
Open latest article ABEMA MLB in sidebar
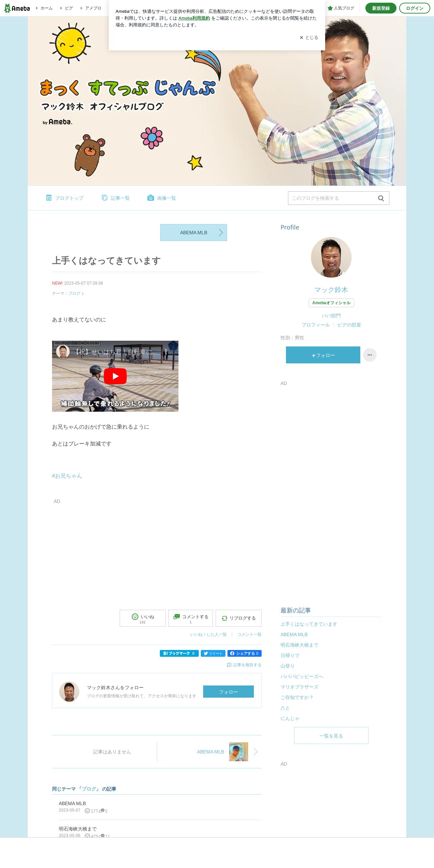294,634
